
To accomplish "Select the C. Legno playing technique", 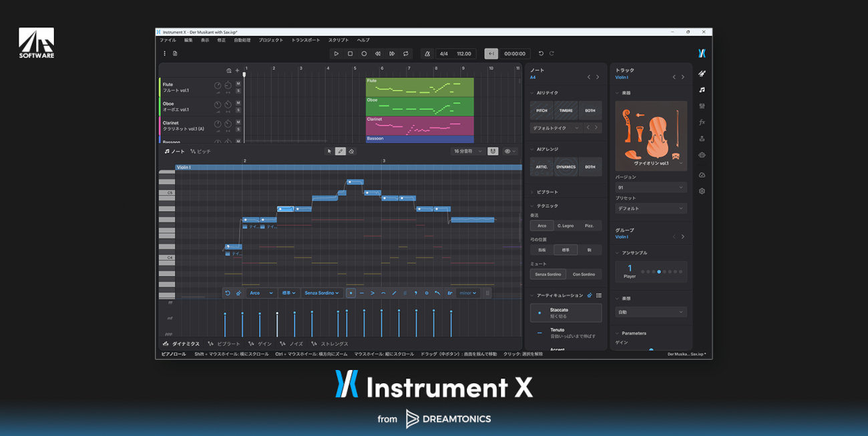I will (x=566, y=226).
